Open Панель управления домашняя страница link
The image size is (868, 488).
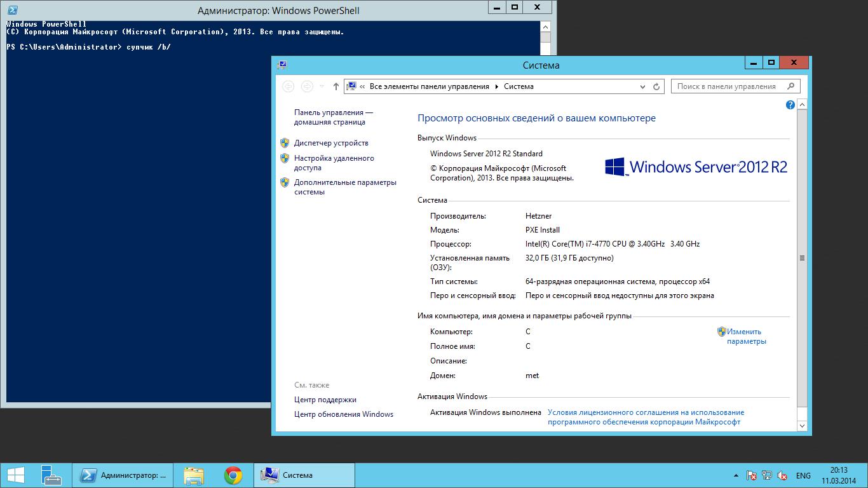(334, 117)
